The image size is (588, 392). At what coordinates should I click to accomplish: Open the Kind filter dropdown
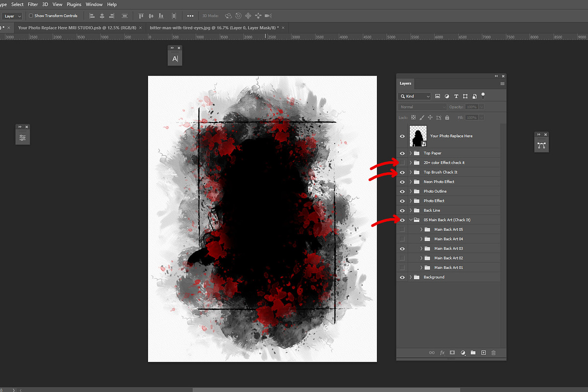click(x=415, y=96)
